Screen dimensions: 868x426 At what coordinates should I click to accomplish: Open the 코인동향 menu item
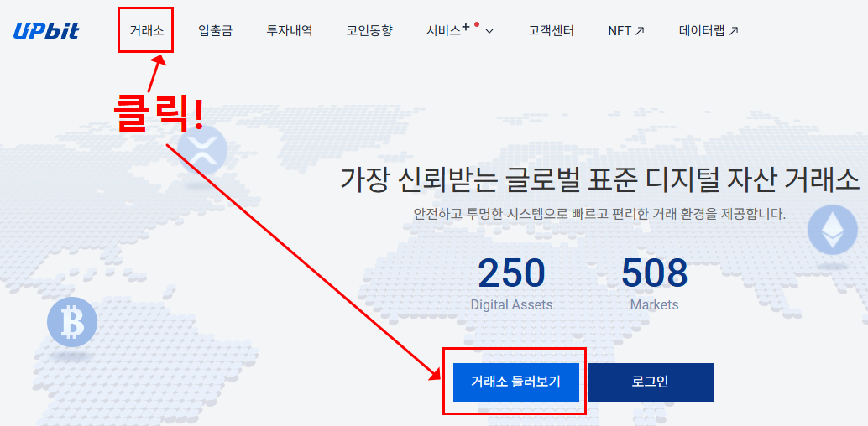coord(370,31)
